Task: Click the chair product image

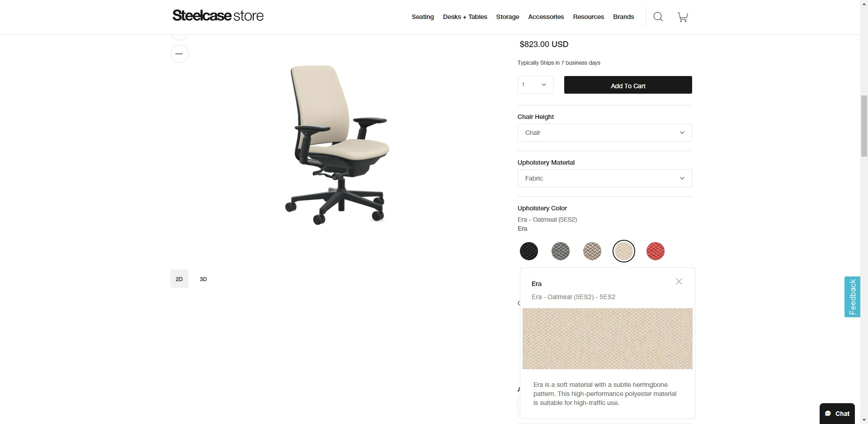Action: pyautogui.click(x=337, y=145)
